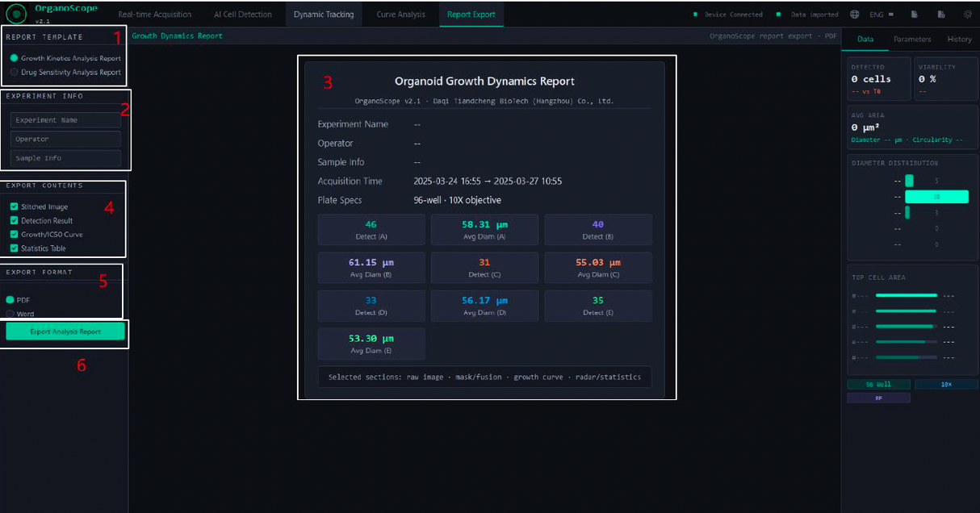Click the first Top Cell Area bar
The image size is (980, 513).
(x=907, y=295)
